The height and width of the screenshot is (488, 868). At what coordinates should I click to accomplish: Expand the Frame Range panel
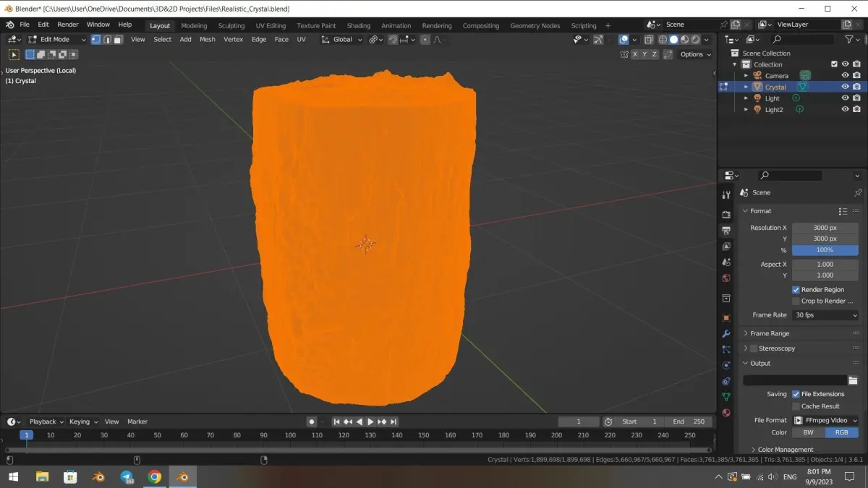click(770, 333)
